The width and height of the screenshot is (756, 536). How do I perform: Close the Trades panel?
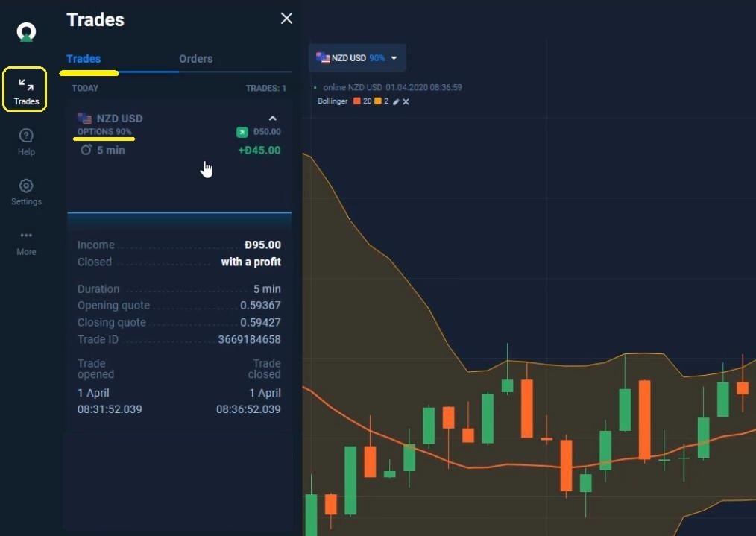286,19
